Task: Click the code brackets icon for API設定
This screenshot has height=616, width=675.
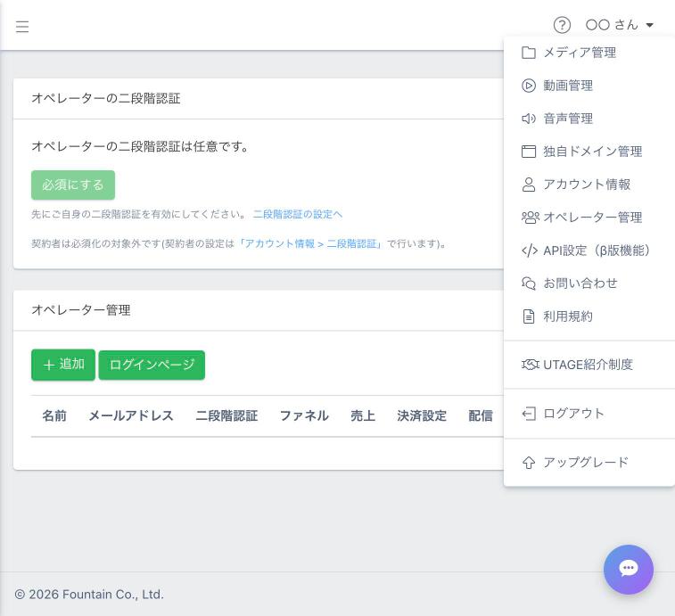Action: click(530, 251)
